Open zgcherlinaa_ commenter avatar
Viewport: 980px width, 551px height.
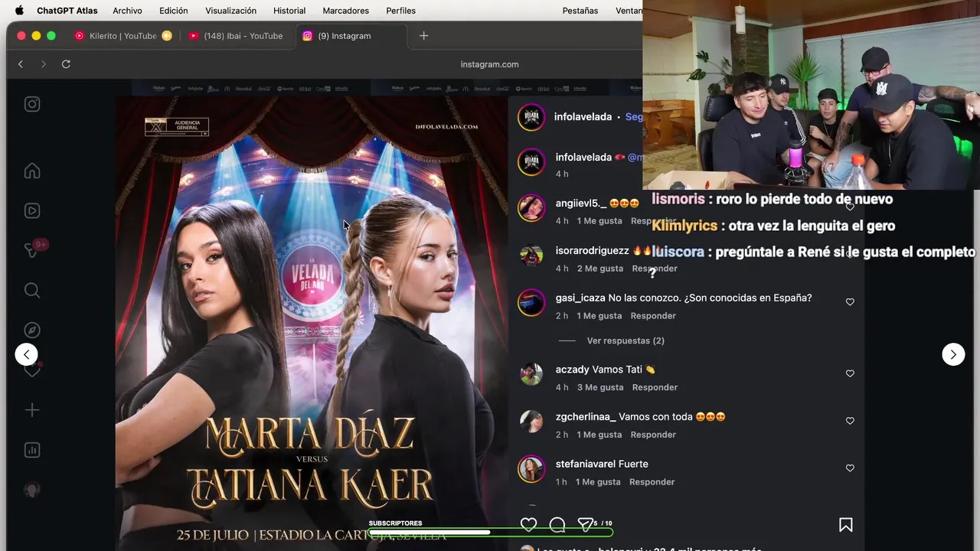click(531, 422)
